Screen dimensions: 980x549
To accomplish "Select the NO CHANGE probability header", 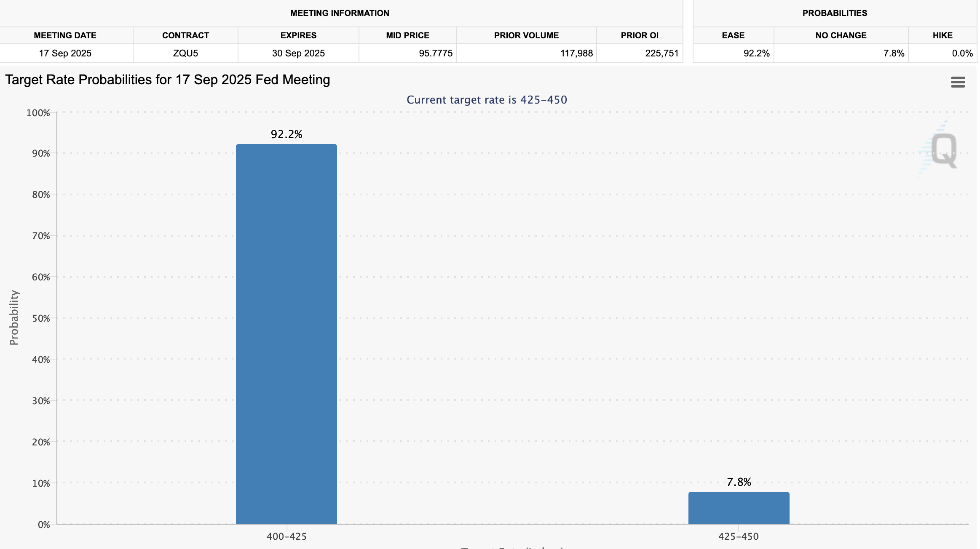I will (x=841, y=35).
